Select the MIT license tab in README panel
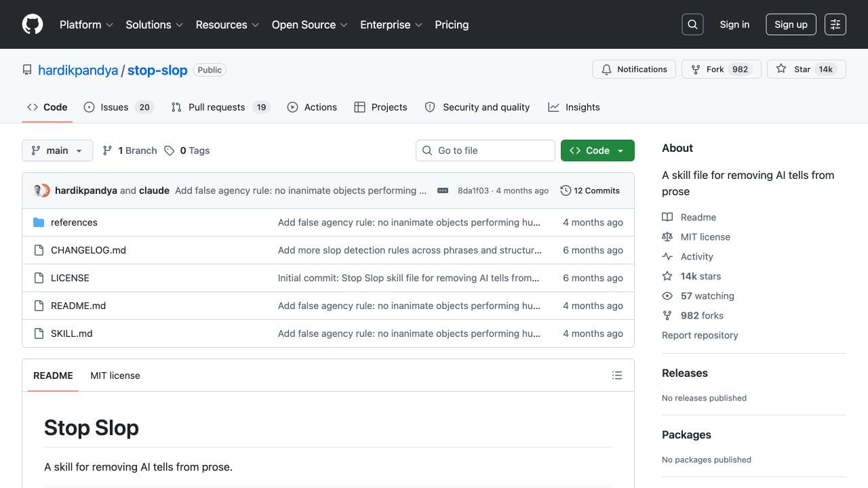 pyautogui.click(x=115, y=375)
